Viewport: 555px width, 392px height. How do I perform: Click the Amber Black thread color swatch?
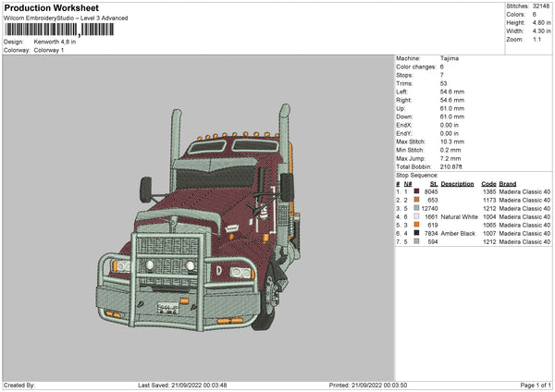click(417, 234)
